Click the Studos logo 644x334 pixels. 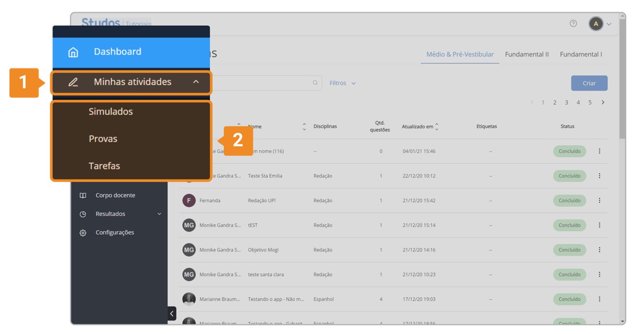[101, 23]
